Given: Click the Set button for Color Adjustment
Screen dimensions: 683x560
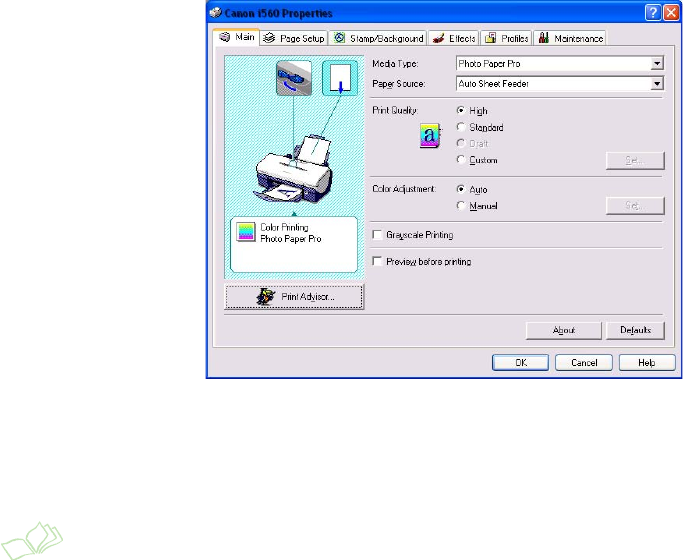Looking at the screenshot, I should 635,206.
